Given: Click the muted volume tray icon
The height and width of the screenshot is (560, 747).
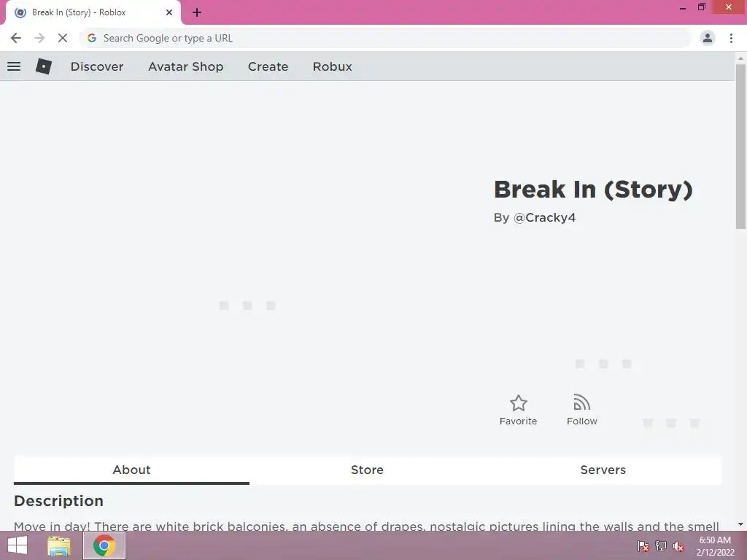Looking at the screenshot, I should (678, 546).
